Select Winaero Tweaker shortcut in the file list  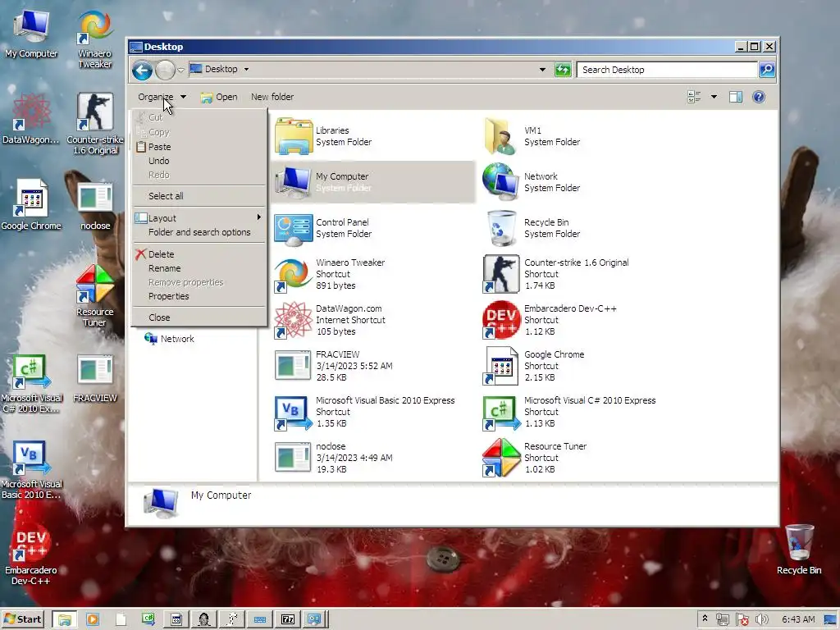[x=293, y=274]
